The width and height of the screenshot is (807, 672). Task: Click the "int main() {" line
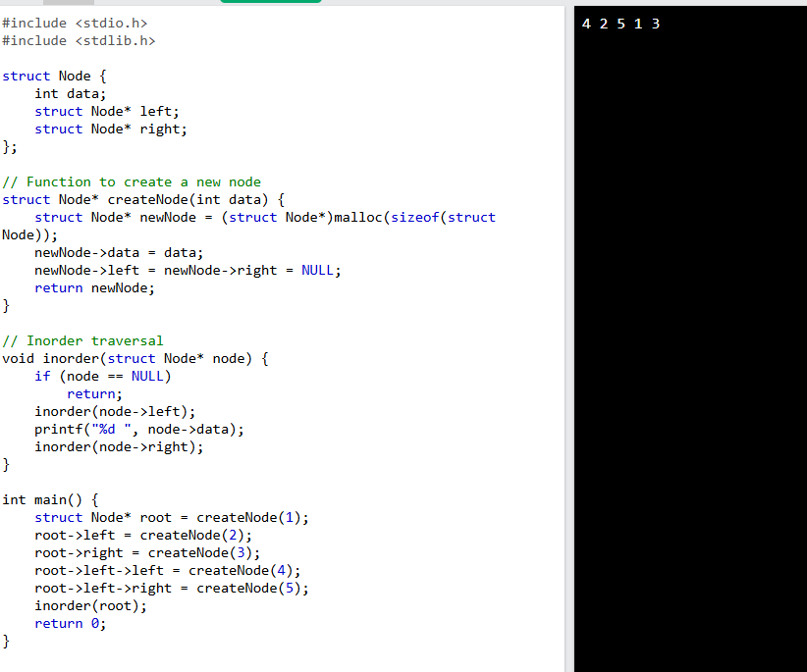click(x=50, y=499)
